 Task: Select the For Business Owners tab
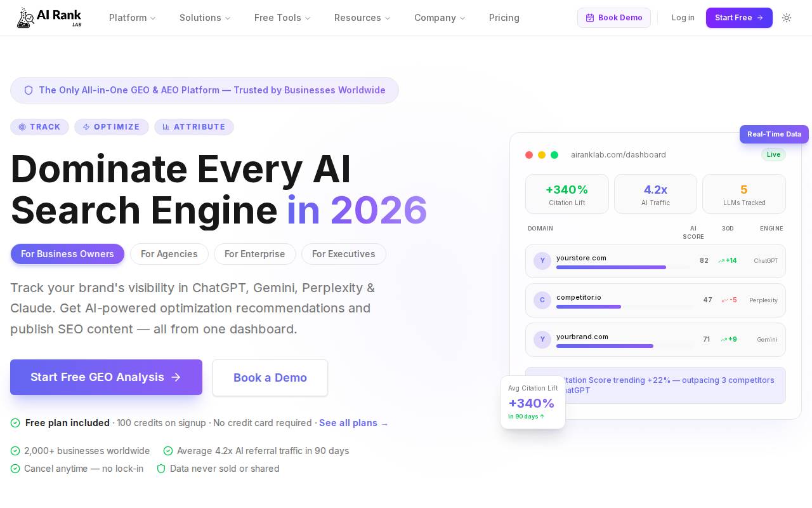point(67,254)
